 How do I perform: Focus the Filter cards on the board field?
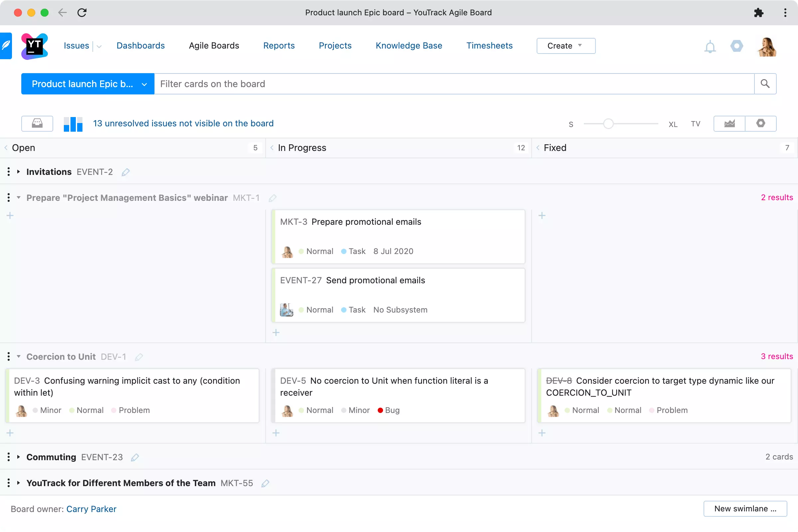[x=454, y=83]
